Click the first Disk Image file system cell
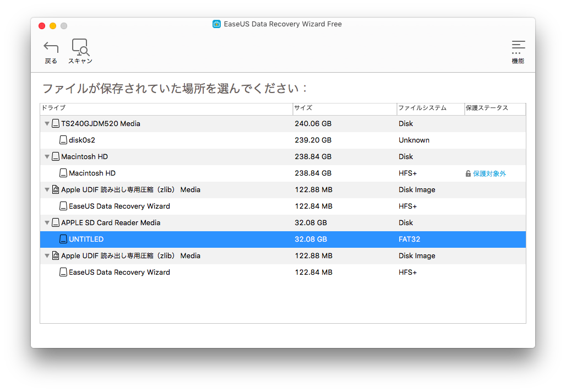The width and height of the screenshot is (566, 392). [417, 189]
